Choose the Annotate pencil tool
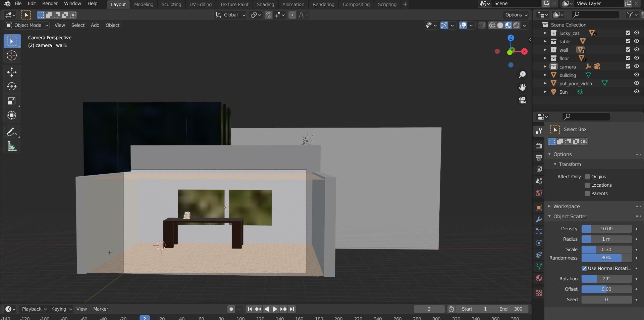 click(12, 132)
